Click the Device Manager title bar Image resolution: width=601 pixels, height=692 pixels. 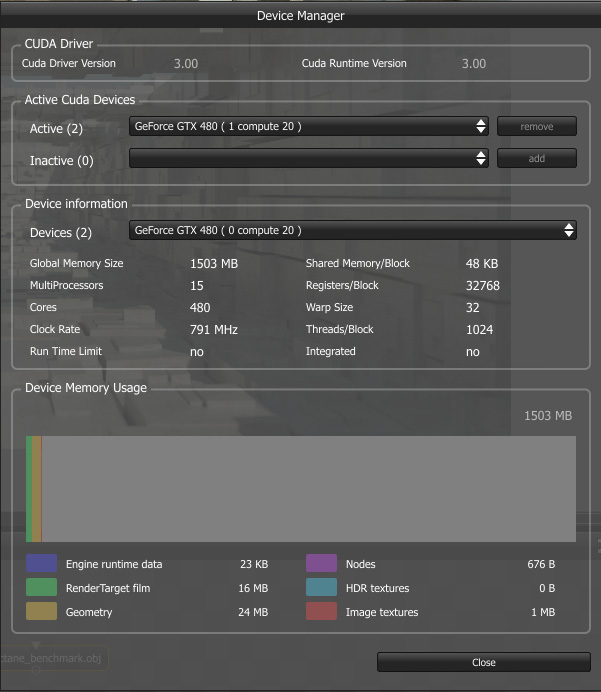point(300,16)
